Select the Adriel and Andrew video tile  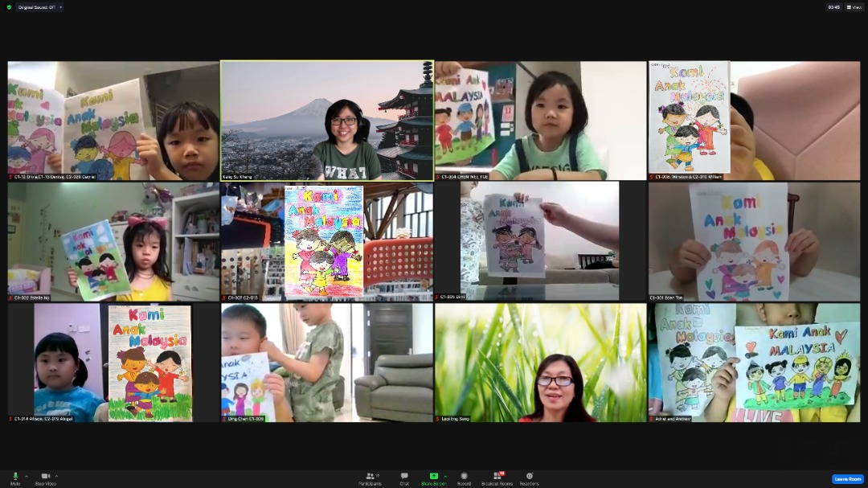tap(754, 363)
